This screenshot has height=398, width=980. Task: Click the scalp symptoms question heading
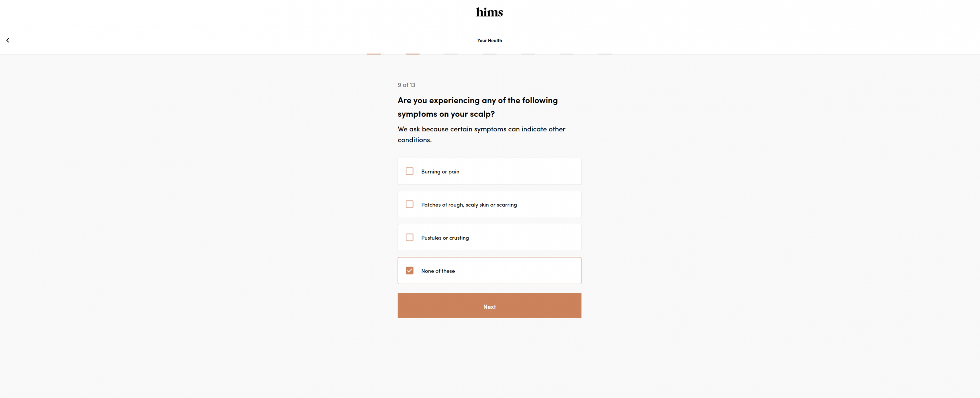[x=477, y=107]
